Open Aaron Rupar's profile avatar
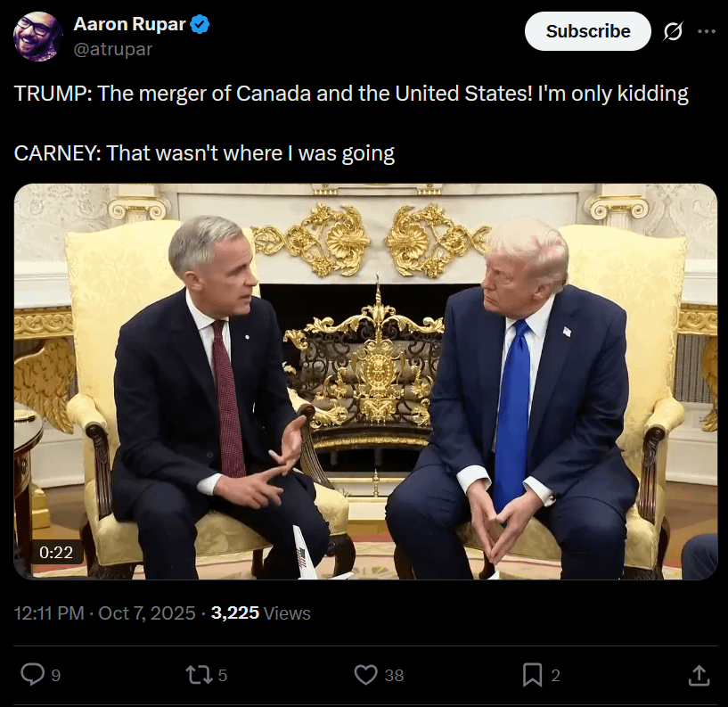Image resolution: width=728 pixels, height=707 pixels. tap(37, 37)
